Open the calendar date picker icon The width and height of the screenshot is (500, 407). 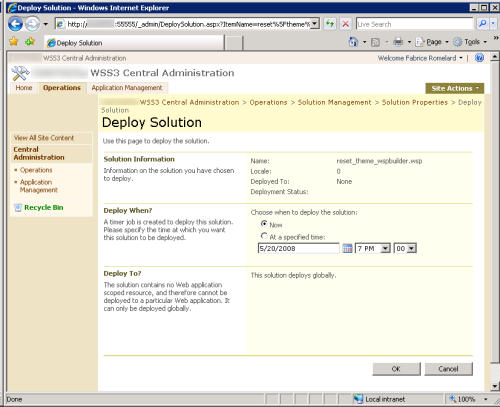pos(347,248)
